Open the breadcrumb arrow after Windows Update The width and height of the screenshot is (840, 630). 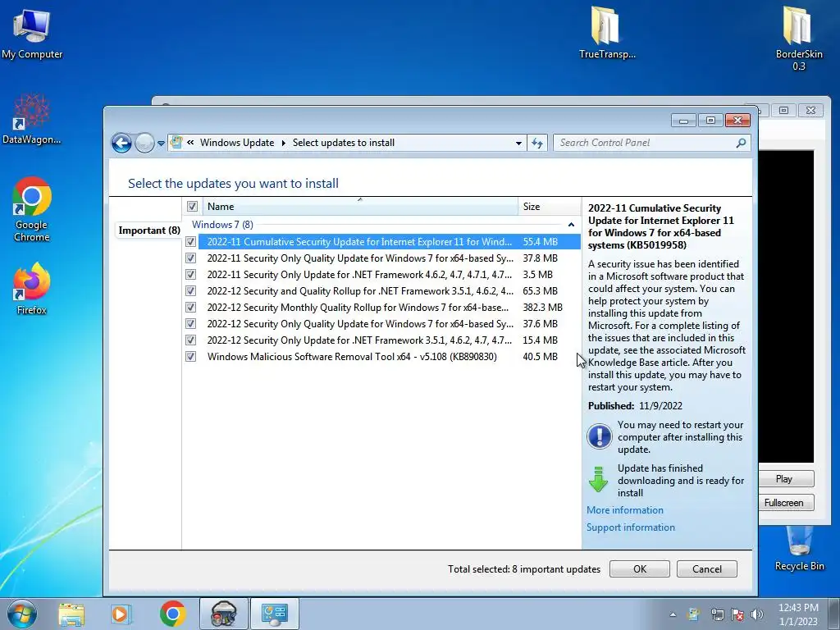click(283, 143)
